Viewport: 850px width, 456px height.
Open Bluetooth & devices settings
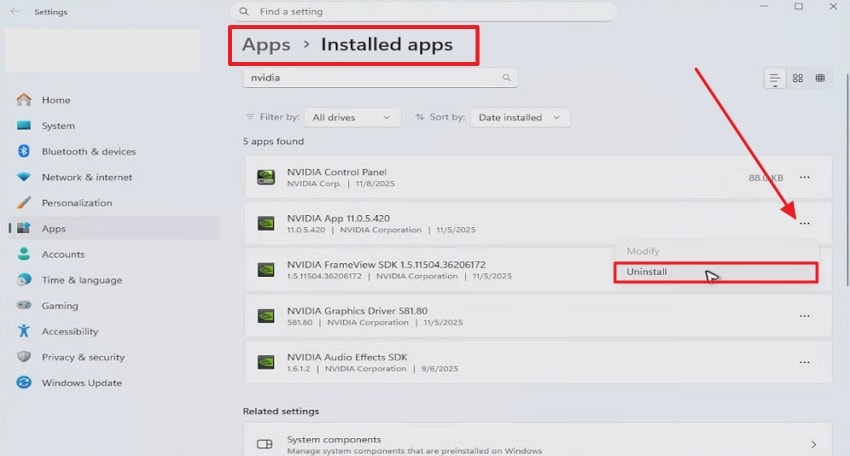114,151
